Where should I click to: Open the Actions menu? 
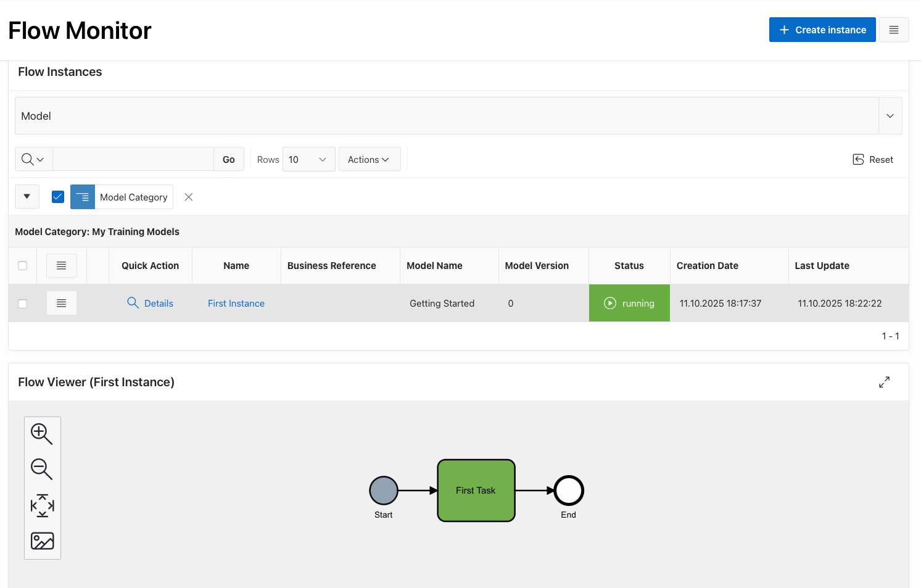pyautogui.click(x=369, y=159)
